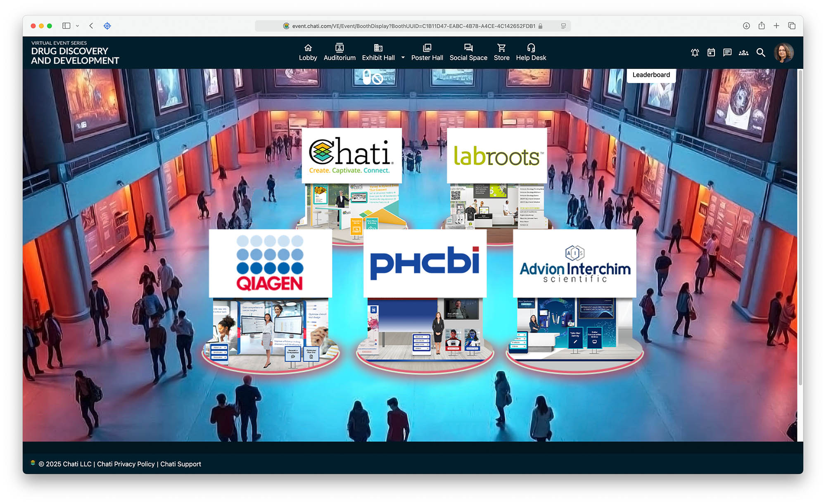The width and height of the screenshot is (826, 504).
Task: Open the Social Space menu item
Action: (x=468, y=52)
